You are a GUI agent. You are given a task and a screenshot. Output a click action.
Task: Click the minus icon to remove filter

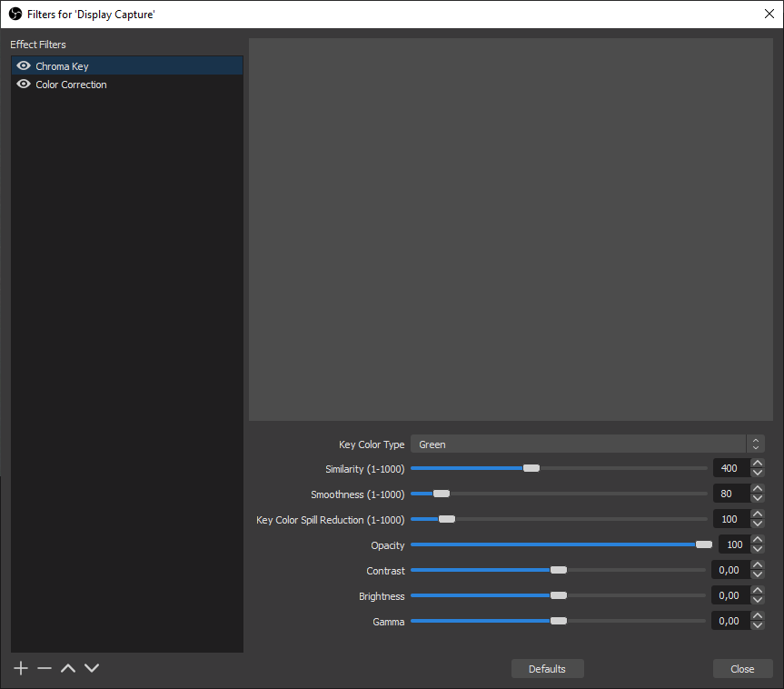[45, 668]
